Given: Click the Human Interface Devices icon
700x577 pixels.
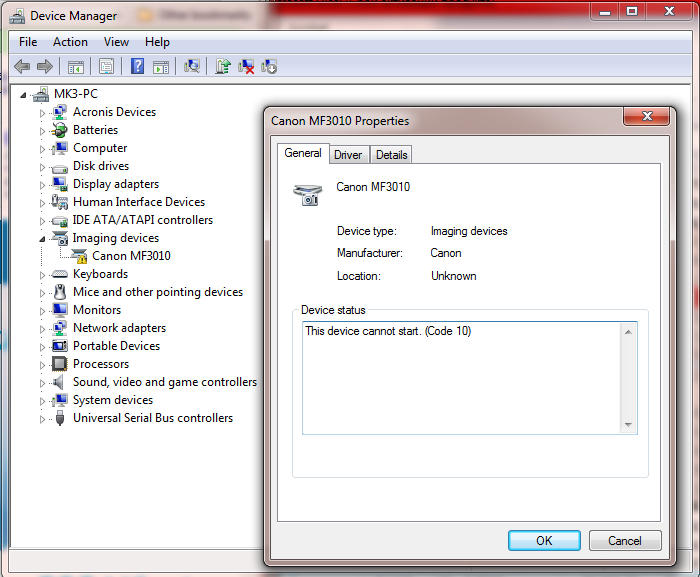Looking at the screenshot, I should [x=60, y=202].
